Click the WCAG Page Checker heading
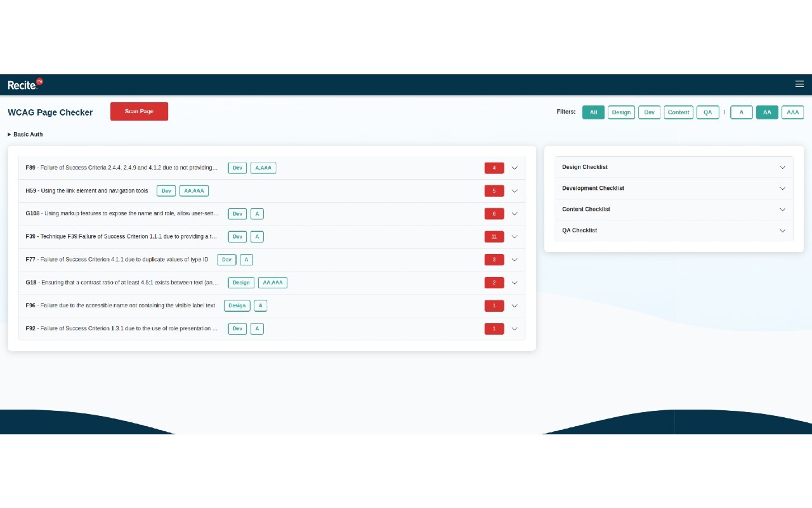 [x=50, y=112]
